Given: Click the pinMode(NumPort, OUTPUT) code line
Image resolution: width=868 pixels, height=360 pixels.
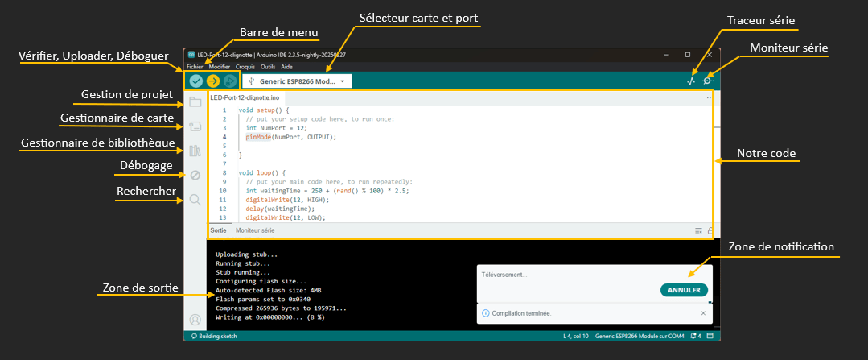Looking at the screenshot, I should pos(291,137).
